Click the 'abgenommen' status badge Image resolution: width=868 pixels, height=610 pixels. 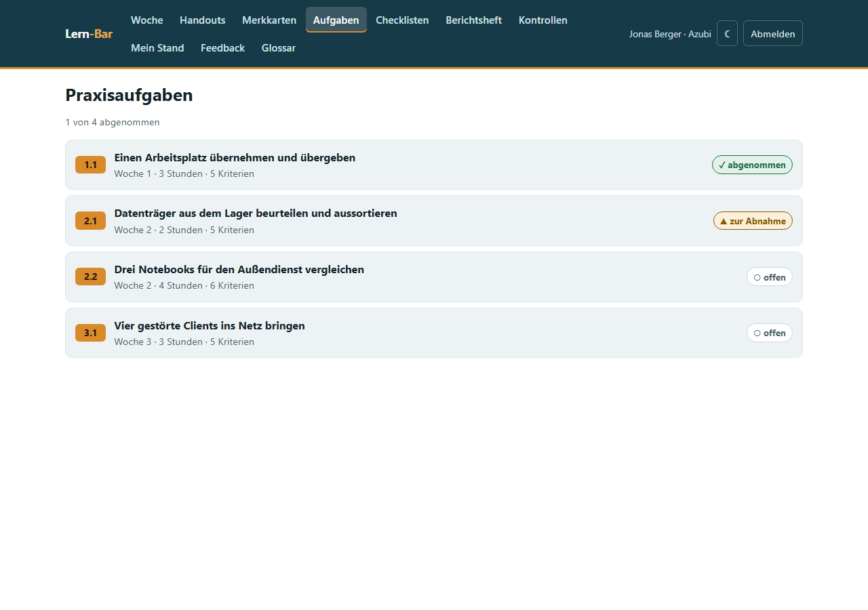[752, 165]
